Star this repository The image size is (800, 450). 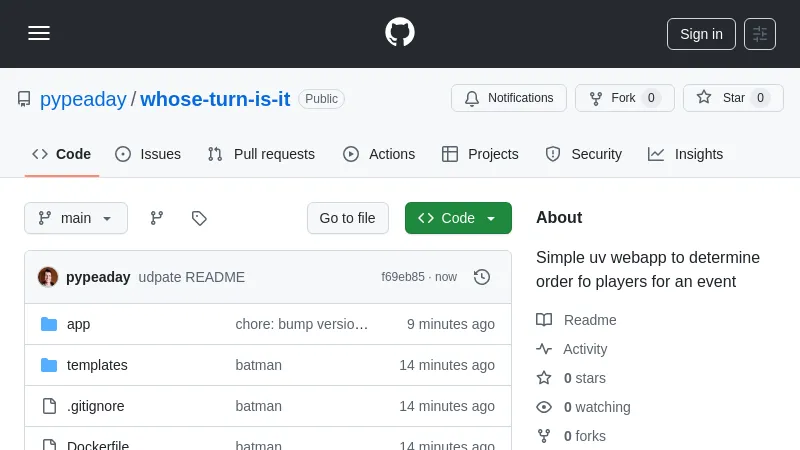pos(733,98)
